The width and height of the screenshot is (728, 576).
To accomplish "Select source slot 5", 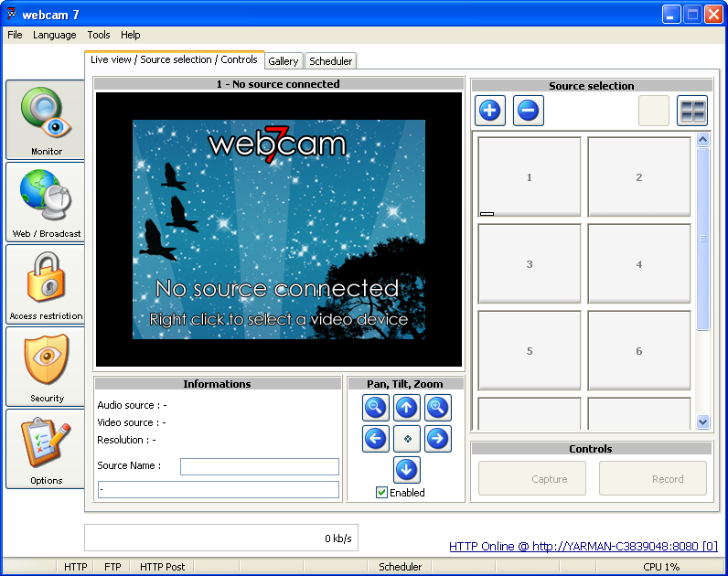I will pos(530,351).
